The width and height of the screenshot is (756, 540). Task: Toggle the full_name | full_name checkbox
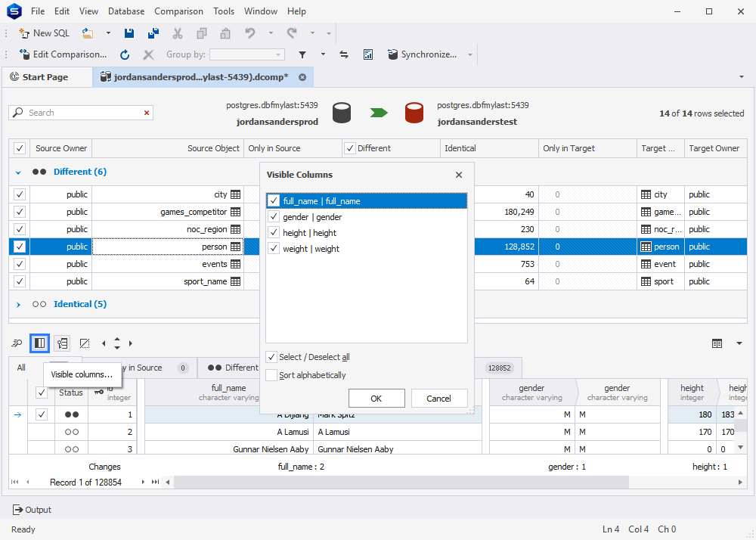pyautogui.click(x=274, y=200)
